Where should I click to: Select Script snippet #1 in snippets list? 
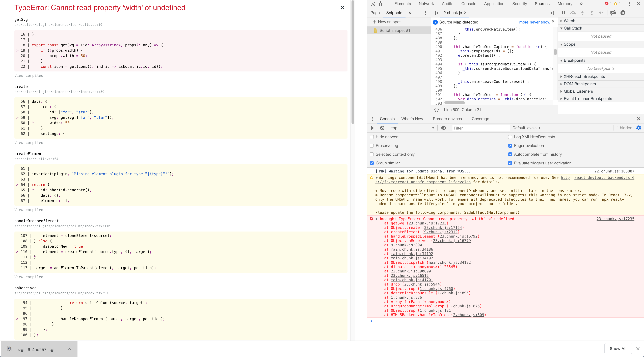click(x=399, y=31)
